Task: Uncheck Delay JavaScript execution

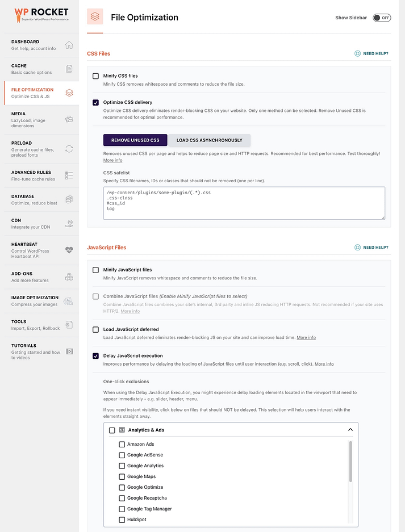Action: click(x=95, y=356)
